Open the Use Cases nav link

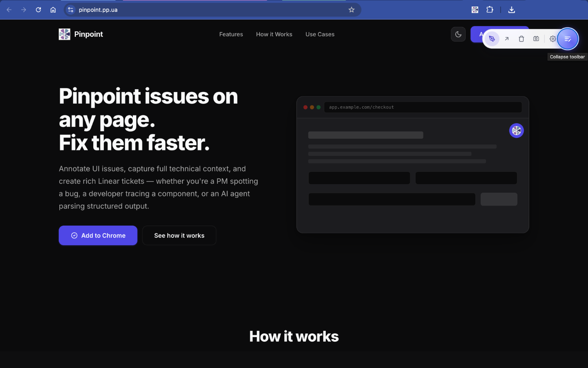coord(320,34)
